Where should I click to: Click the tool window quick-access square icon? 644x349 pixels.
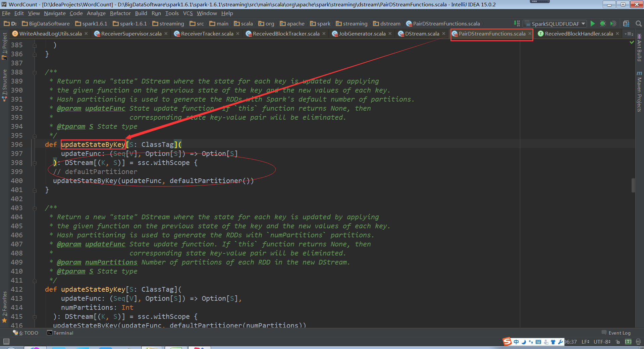click(x=6, y=342)
